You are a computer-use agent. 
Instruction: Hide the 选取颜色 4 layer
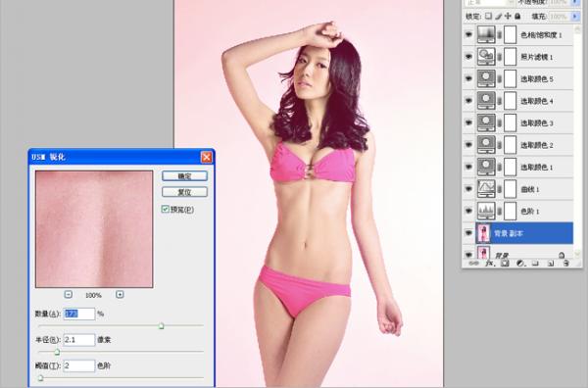pos(468,101)
